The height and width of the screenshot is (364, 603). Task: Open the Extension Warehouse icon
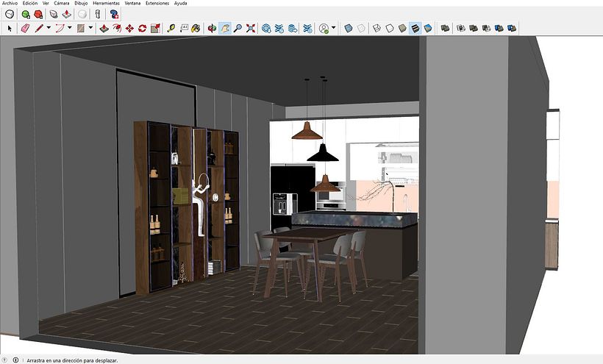(279, 28)
